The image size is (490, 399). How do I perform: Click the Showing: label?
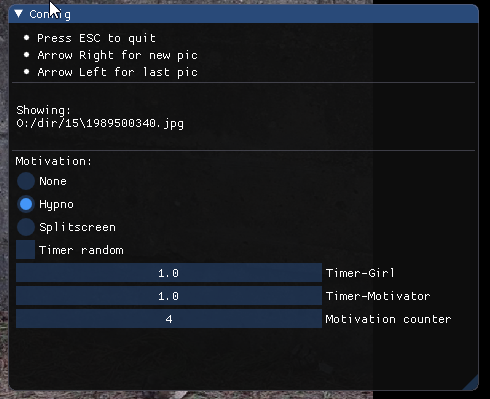point(43,110)
